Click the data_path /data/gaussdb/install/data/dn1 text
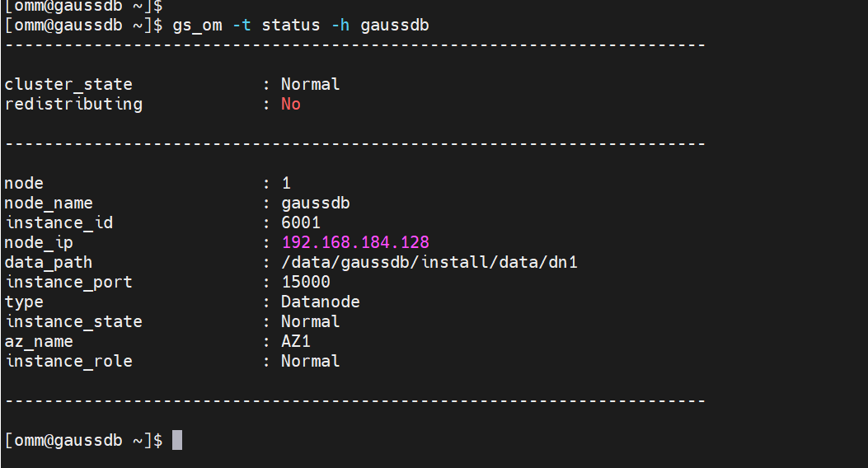Screen dimensions: 868x468 tap(429, 262)
